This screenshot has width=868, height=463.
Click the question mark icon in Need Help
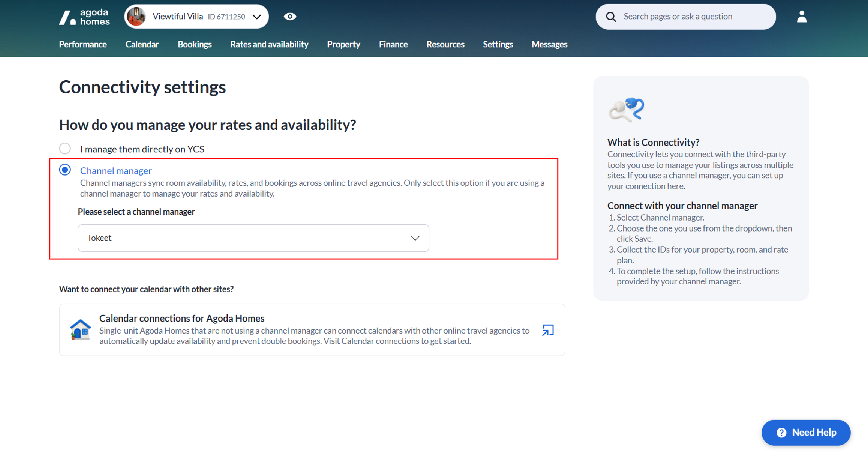(x=781, y=433)
